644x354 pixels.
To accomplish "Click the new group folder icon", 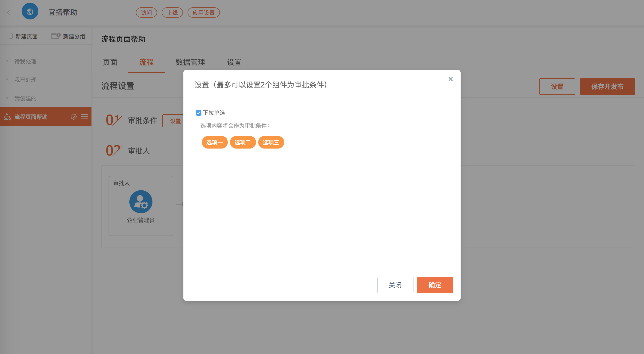I will pos(56,36).
